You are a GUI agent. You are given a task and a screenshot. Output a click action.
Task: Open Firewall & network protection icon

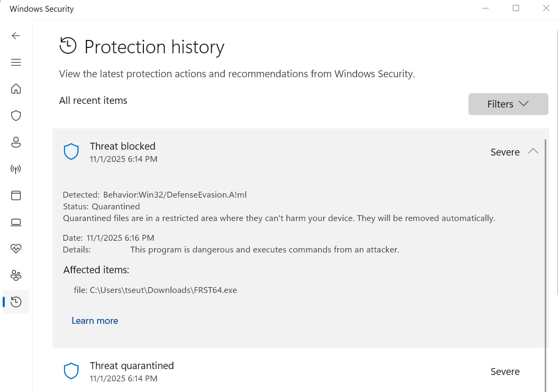click(16, 169)
